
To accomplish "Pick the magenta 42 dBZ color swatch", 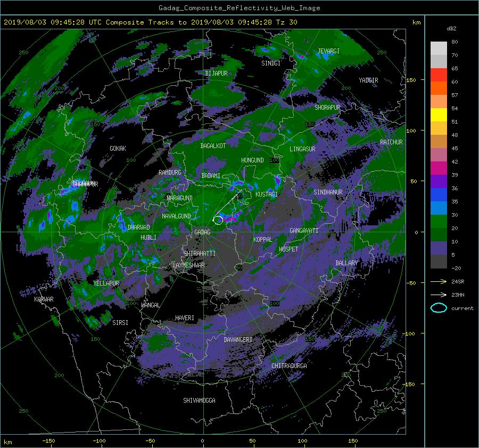I will click(x=439, y=168).
